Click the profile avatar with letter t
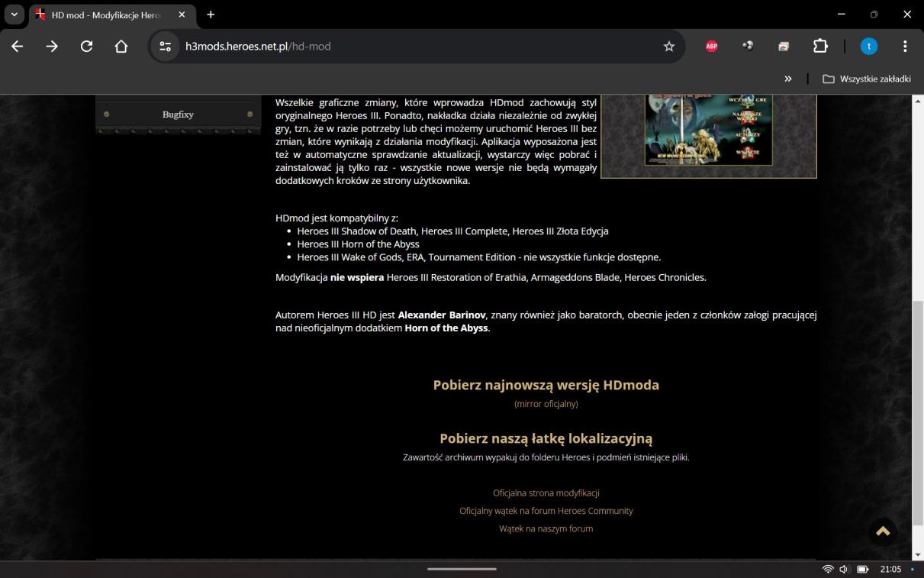Viewport: 924px width, 578px height. click(x=869, y=46)
